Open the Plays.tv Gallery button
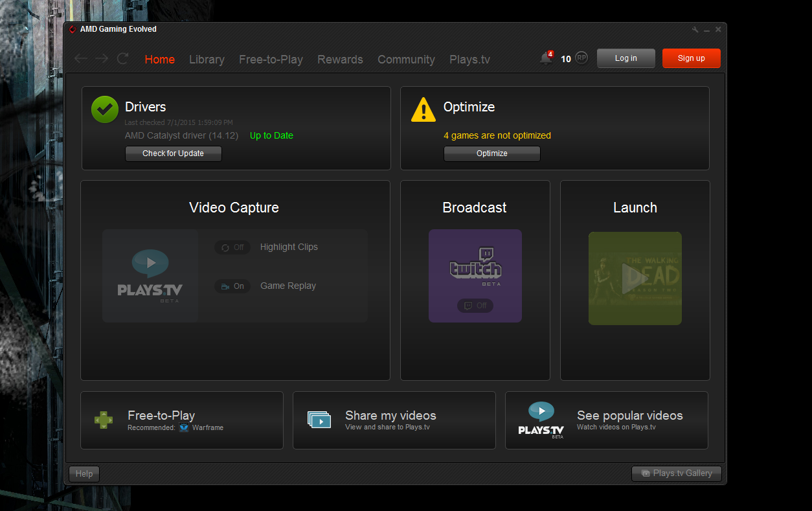Viewport: 812px width, 511px height. pos(676,473)
